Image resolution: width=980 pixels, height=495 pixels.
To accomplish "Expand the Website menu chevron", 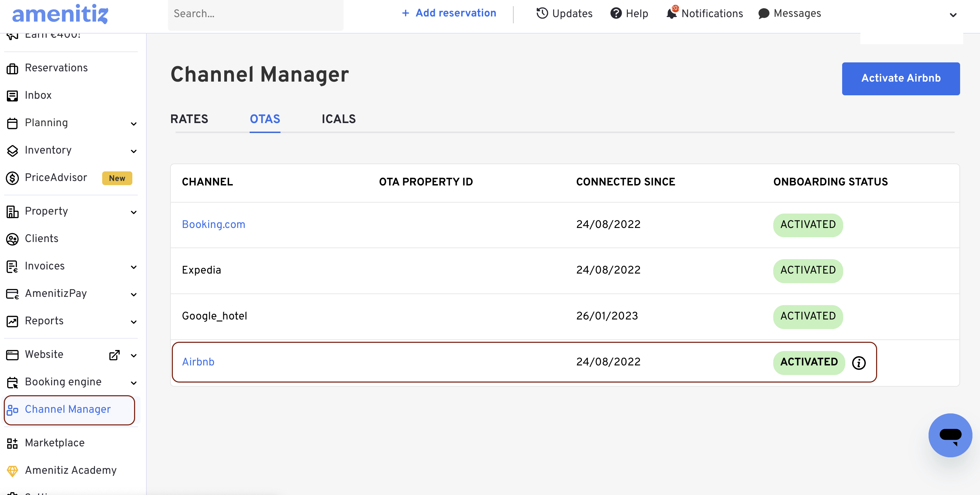I will pyautogui.click(x=133, y=355).
